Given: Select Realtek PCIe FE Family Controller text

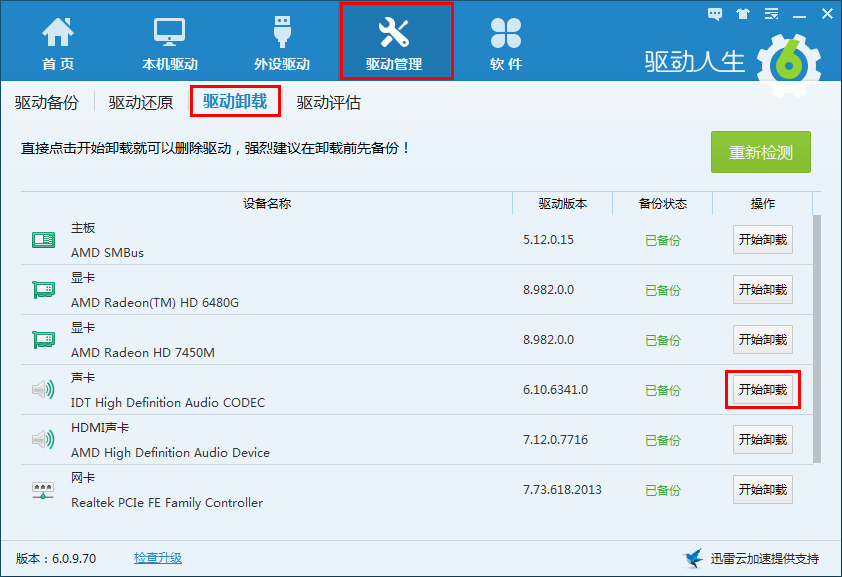Looking at the screenshot, I should click(167, 502).
